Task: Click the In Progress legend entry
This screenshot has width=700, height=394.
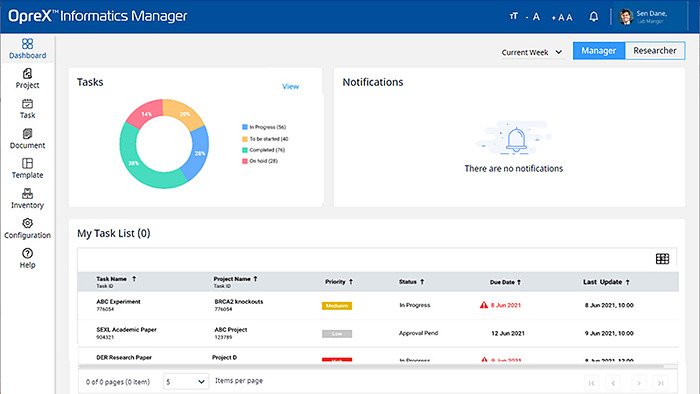Action: click(x=264, y=127)
